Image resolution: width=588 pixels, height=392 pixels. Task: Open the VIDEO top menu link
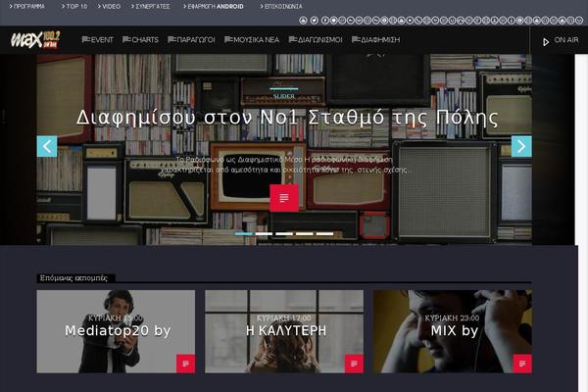coord(109,7)
